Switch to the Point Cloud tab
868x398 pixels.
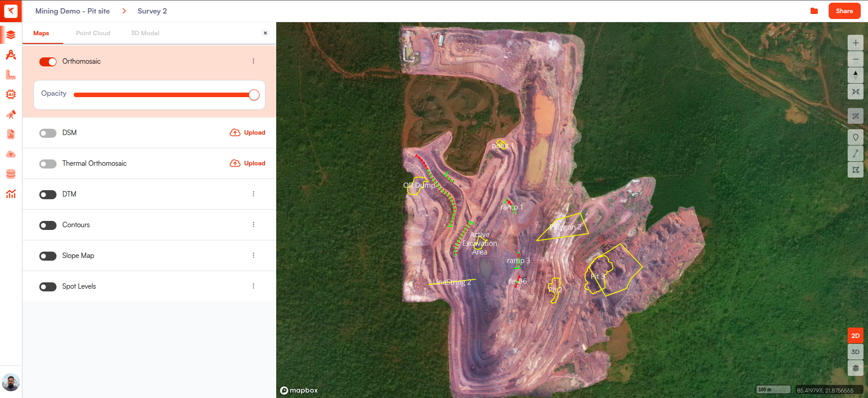click(x=93, y=33)
